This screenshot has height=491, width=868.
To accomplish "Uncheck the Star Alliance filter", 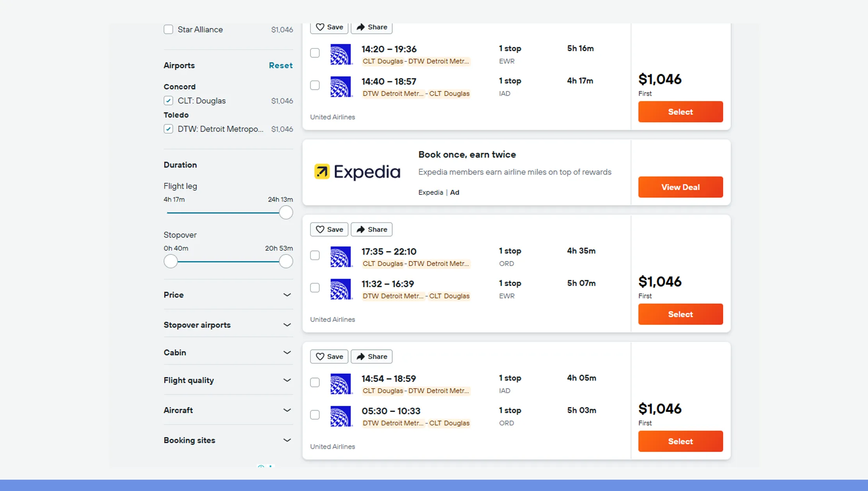I will [168, 29].
